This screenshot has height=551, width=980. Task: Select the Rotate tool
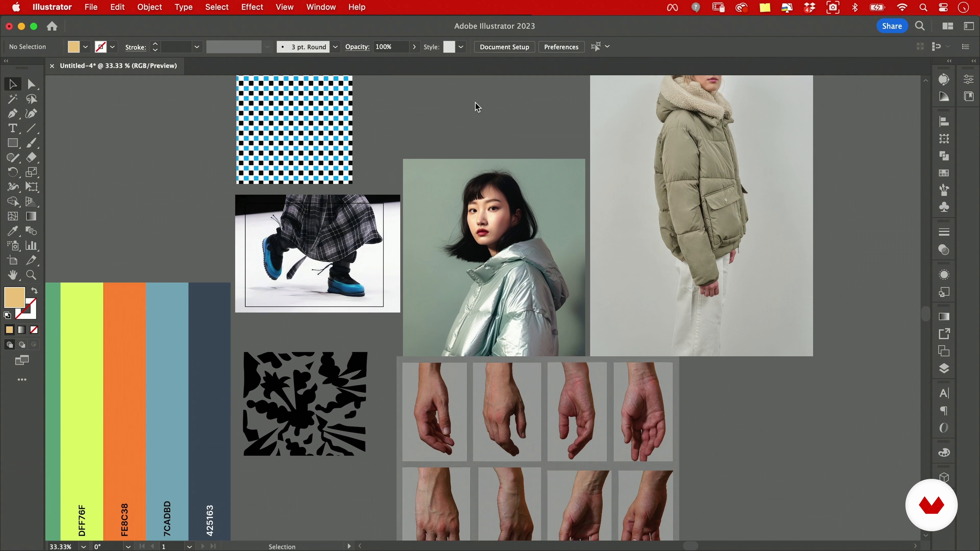[12, 172]
